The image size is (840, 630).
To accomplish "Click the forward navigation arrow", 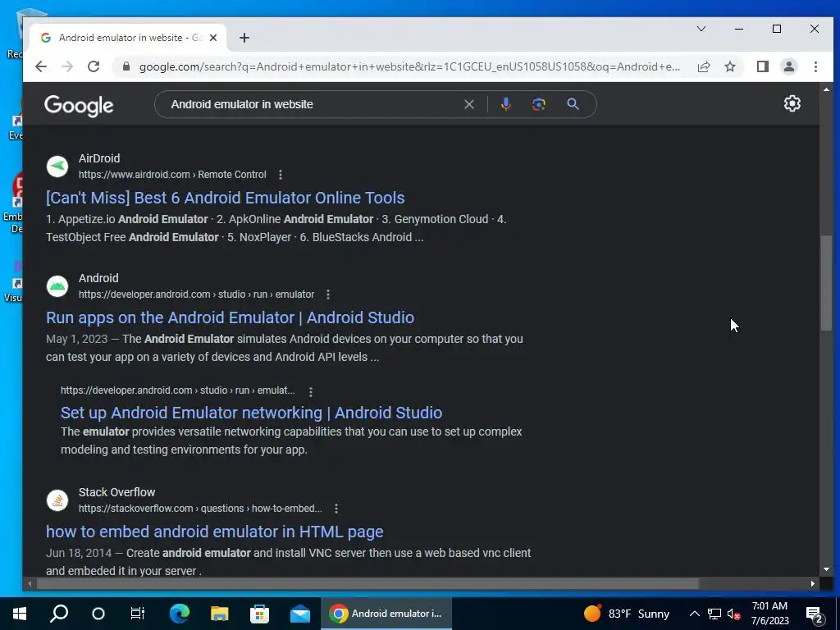I will click(67, 66).
